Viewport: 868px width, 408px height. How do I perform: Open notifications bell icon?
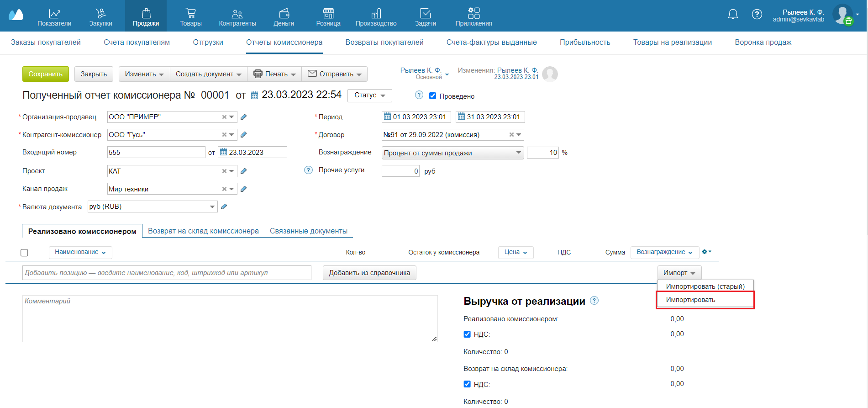pos(732,15)
